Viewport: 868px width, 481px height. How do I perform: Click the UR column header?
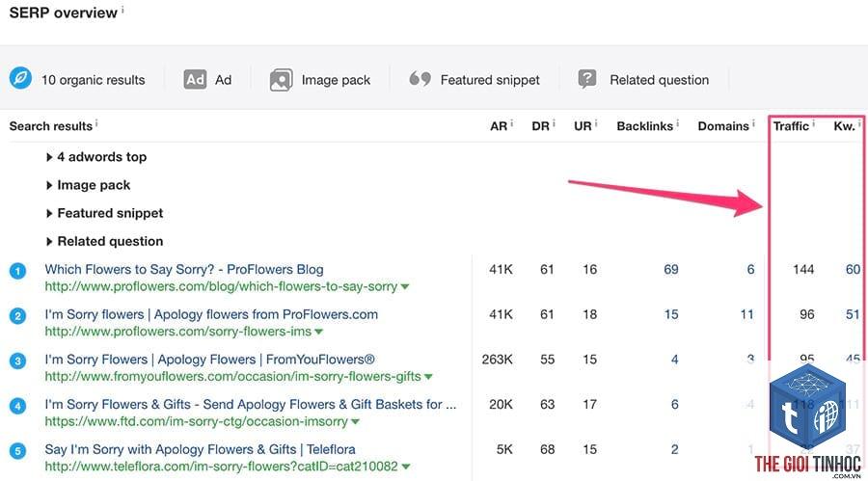[x=583, y=126]
